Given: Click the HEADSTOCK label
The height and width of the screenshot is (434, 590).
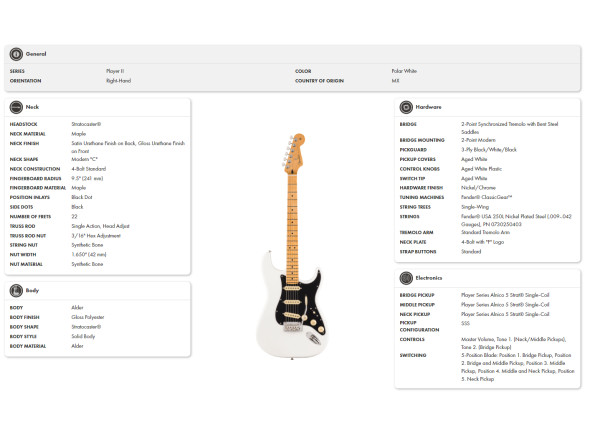Looking at the screenshot, I should click(x=23, y=124).
